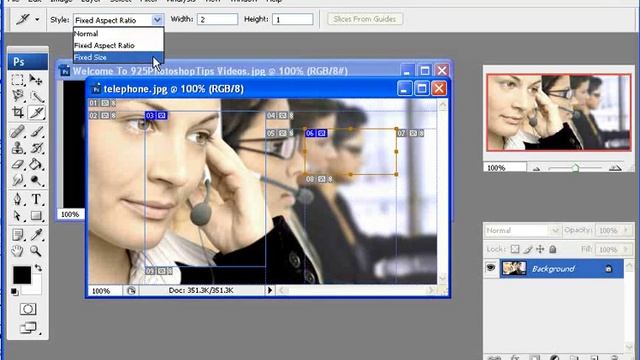Choose Fixed Aspect Ratio from Style list
This screenshot has height=360, width=640.
[118, 45]
